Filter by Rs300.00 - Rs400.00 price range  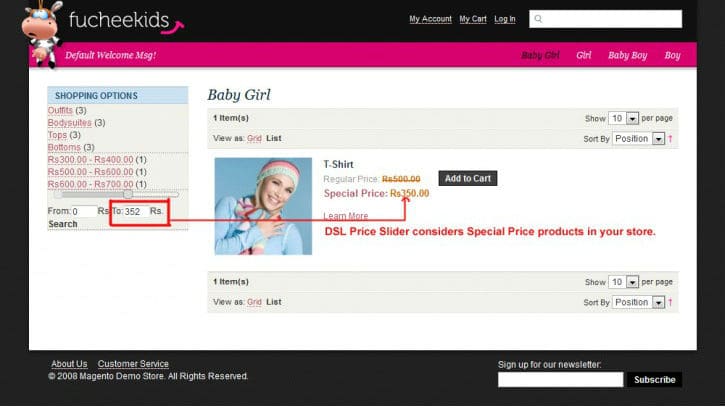click(91, 159)
